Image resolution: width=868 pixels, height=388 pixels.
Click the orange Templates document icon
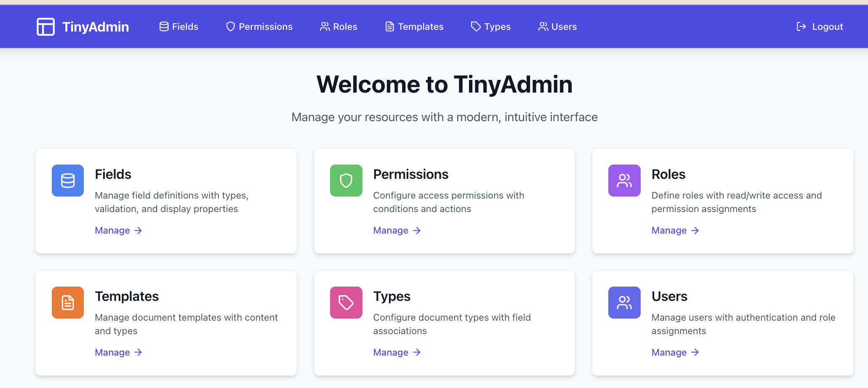click(68, 303)
